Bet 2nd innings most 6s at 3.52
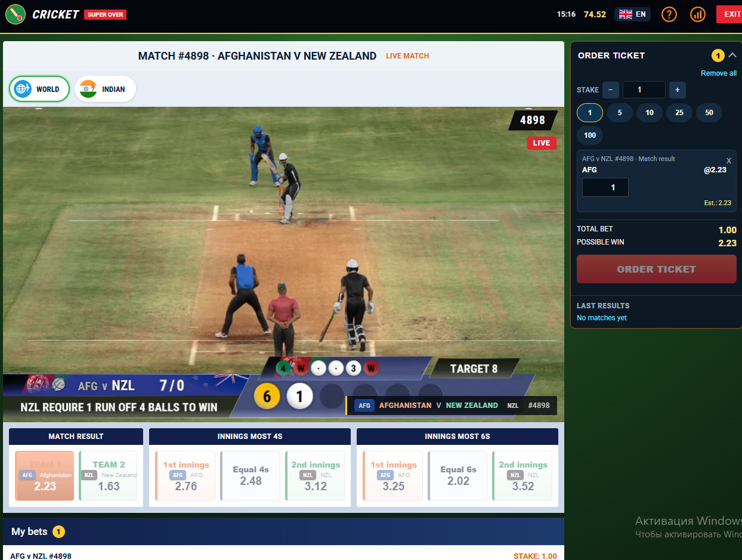Viewport: 742px width, 560px height. pyautogui.click(x=523, y=476)
